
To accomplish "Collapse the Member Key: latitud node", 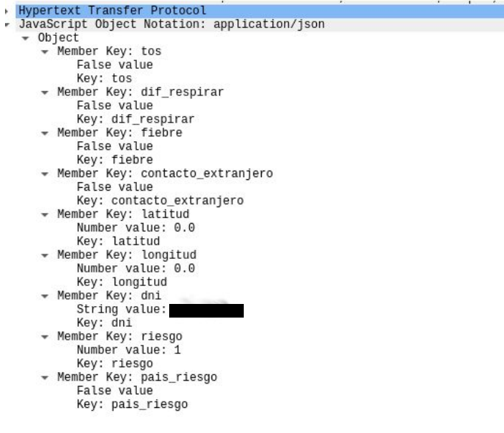I will click(44, 215).
